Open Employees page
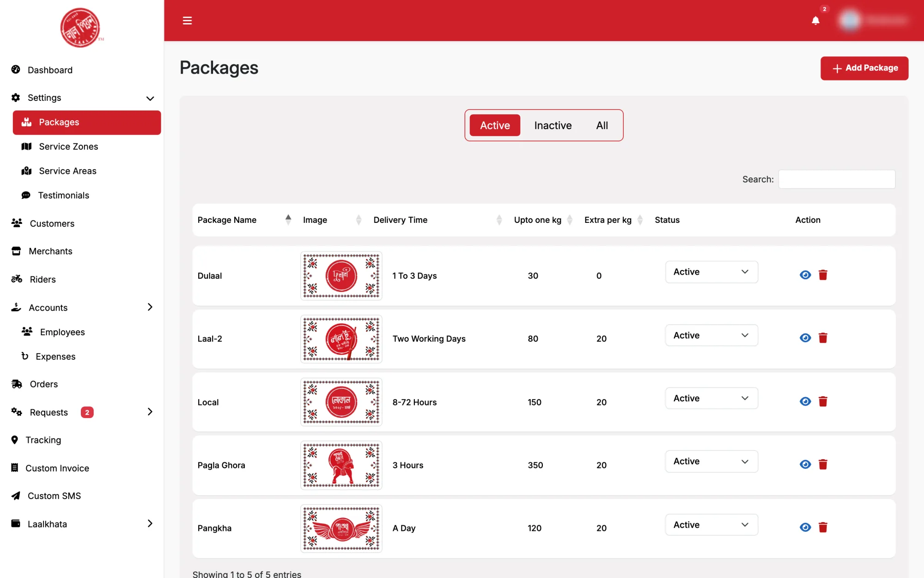This screenshot has width=924, height=578. [x=62, y=332]
